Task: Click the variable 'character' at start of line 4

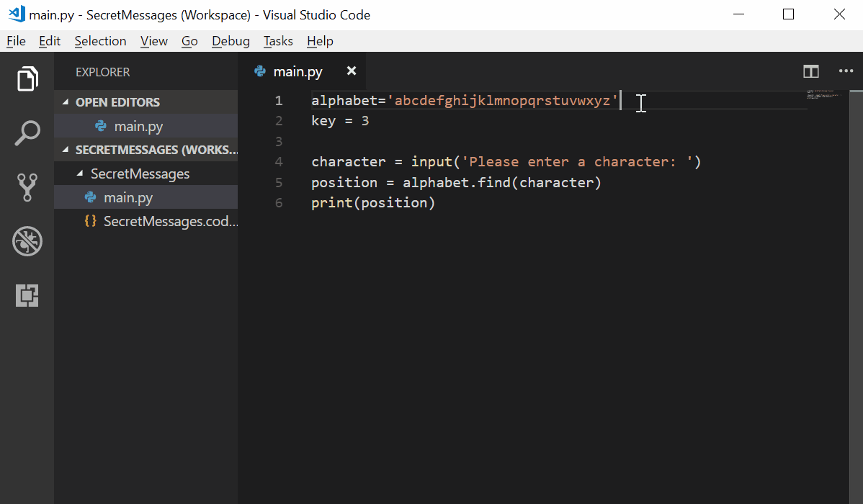Action: (x=349, y=162)
